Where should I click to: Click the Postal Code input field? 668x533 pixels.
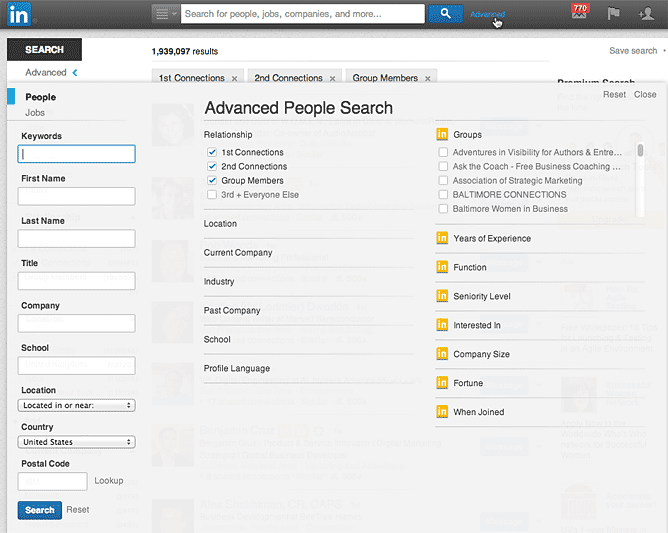tap(53, 481)
